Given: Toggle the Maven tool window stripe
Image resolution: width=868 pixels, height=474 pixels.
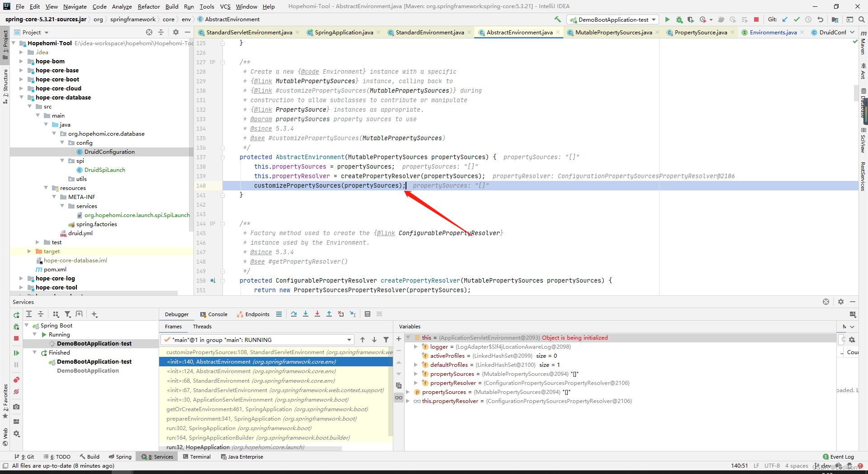Looking at the screenshot, I should click(863, 46).
